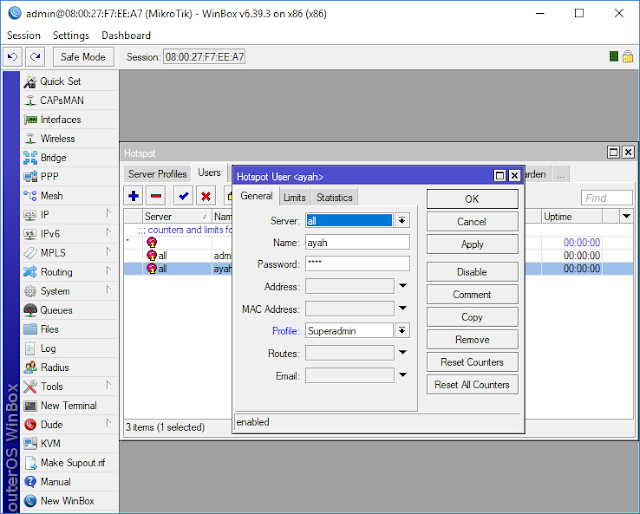
Task: Click the Server column header
Action: pos(177,216)
